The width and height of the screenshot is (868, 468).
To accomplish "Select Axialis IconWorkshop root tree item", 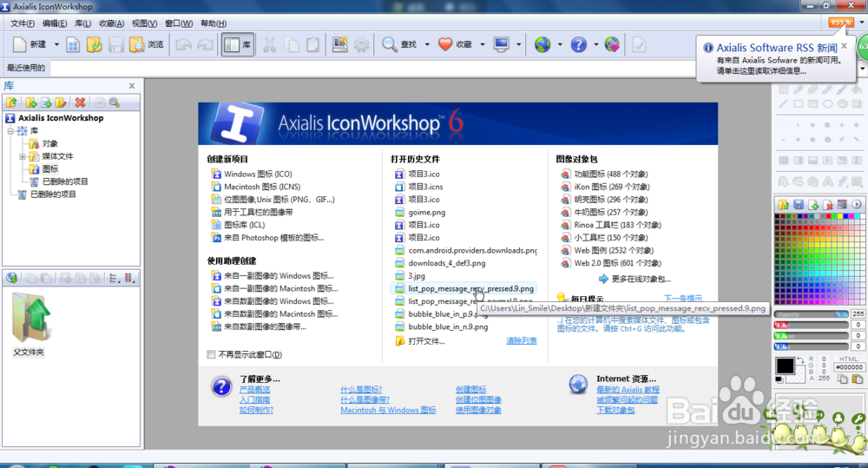I will (x=61, y=118).
